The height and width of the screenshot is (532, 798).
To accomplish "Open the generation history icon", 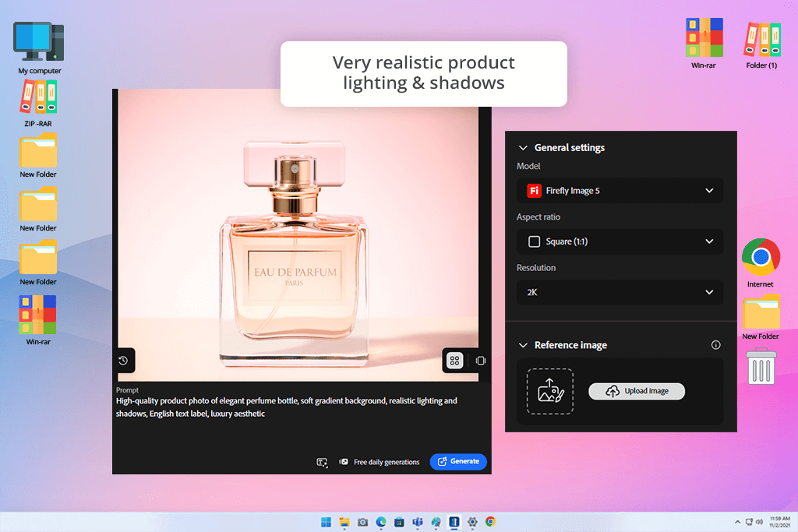I will click(x=123, y=360).
